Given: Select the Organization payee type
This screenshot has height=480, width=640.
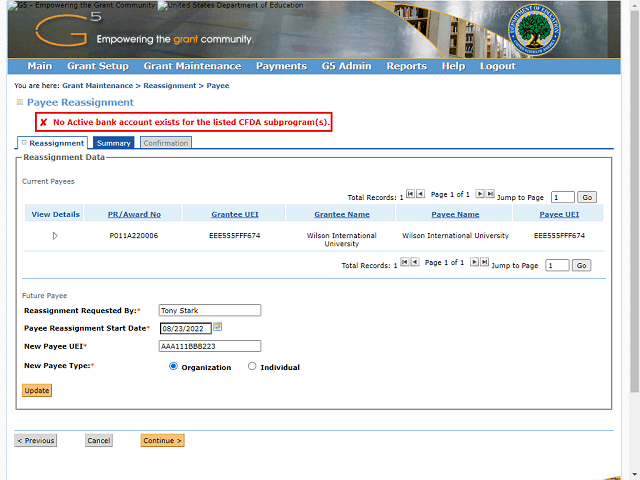Looking at the screenshot, I should [x=173, y=366].
